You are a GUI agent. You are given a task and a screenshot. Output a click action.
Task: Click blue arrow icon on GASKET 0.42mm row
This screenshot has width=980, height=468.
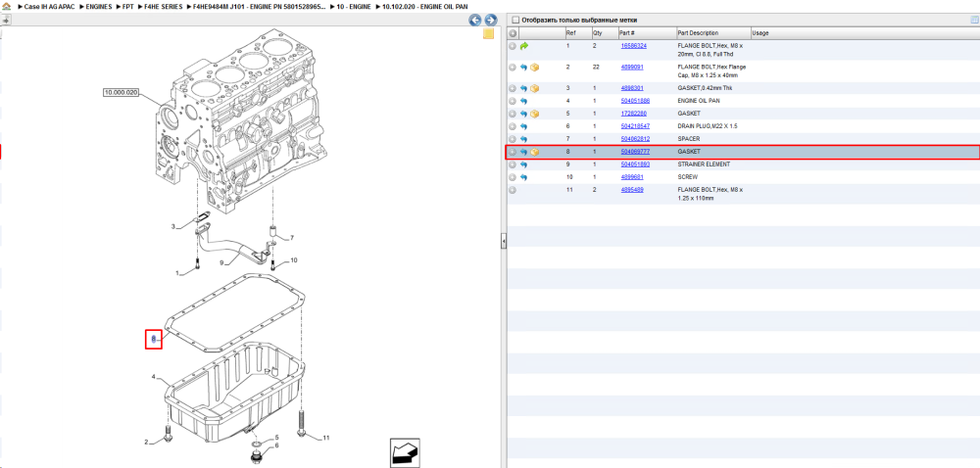pos(523,89)
